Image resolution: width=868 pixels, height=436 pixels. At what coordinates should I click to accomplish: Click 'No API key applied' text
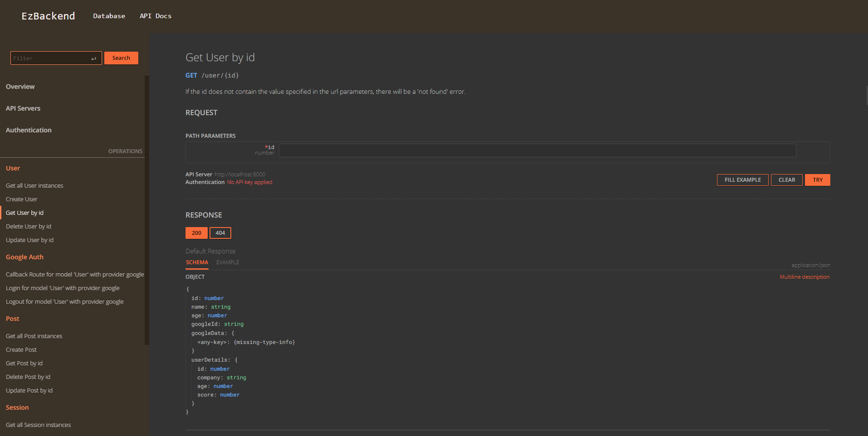tap(249, 182)
